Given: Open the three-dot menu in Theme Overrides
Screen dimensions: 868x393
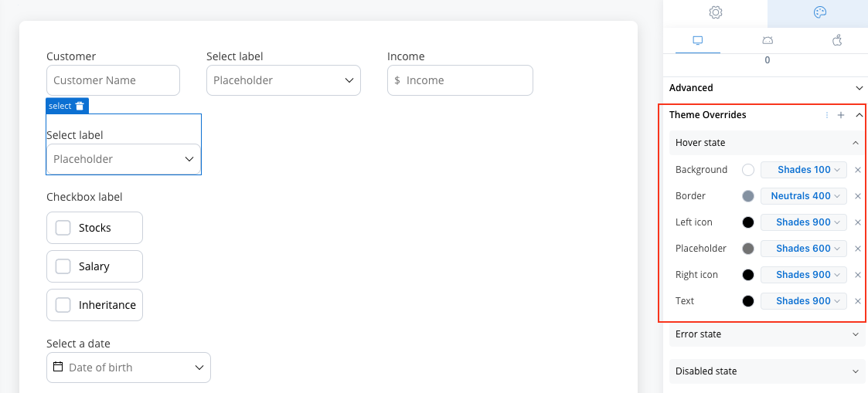Looking at the screenshot, I should click(827, 115).
